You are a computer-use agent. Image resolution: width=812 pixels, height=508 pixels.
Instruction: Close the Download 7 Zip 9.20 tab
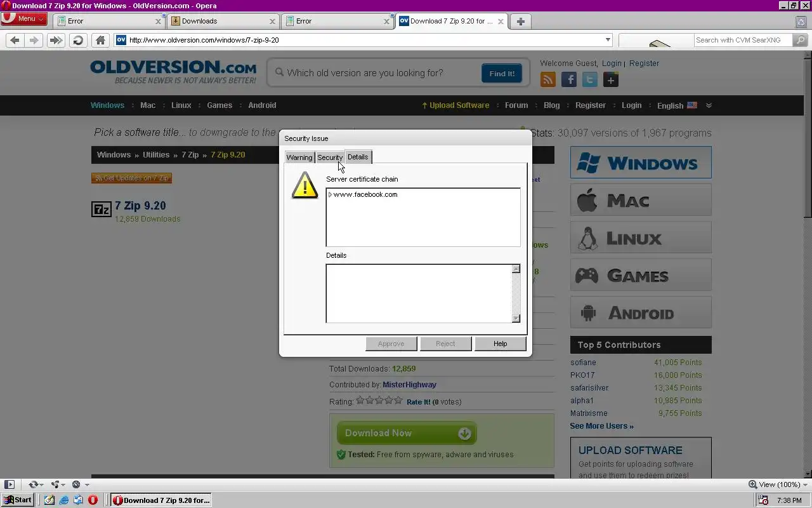pos(501,21)
